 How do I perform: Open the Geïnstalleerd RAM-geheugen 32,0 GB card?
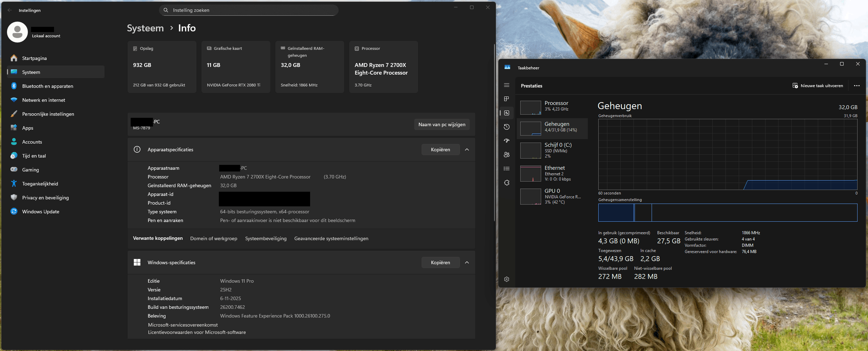[310, 67]
